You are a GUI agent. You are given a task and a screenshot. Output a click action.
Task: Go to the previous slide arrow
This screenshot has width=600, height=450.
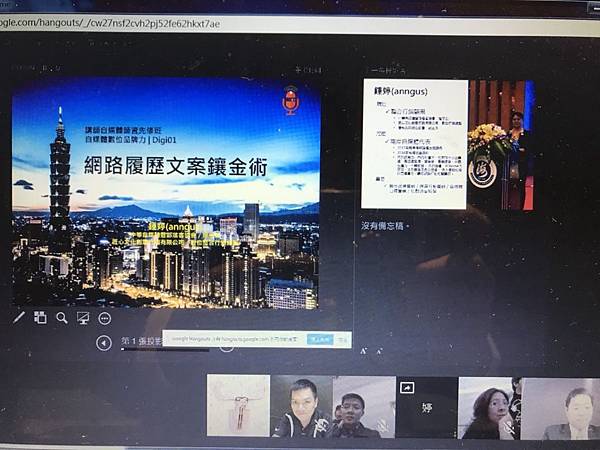(104, 343)
